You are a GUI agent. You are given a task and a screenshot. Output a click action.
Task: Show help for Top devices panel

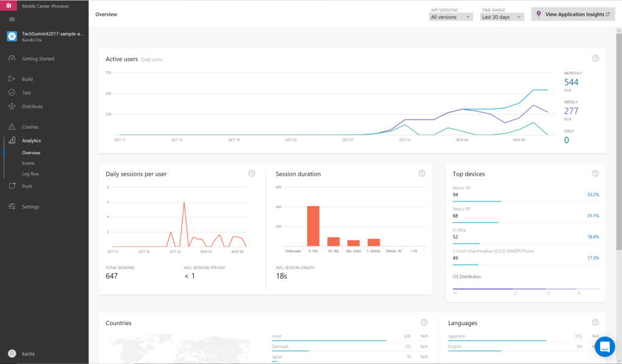click(595, 173)
